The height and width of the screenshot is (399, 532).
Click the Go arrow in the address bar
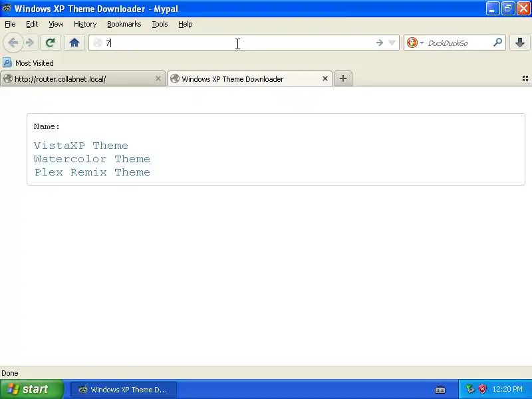pyautogui.click(x=379, y=43)
